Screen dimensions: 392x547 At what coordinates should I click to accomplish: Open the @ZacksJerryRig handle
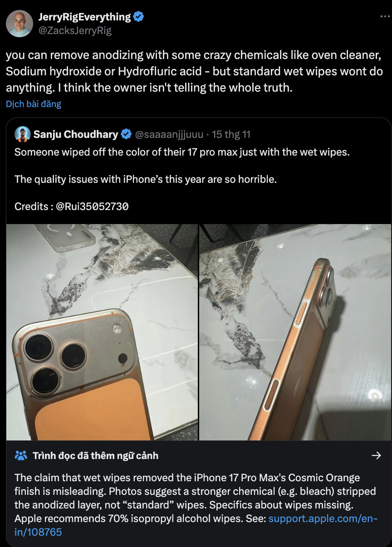coord(75,31)
